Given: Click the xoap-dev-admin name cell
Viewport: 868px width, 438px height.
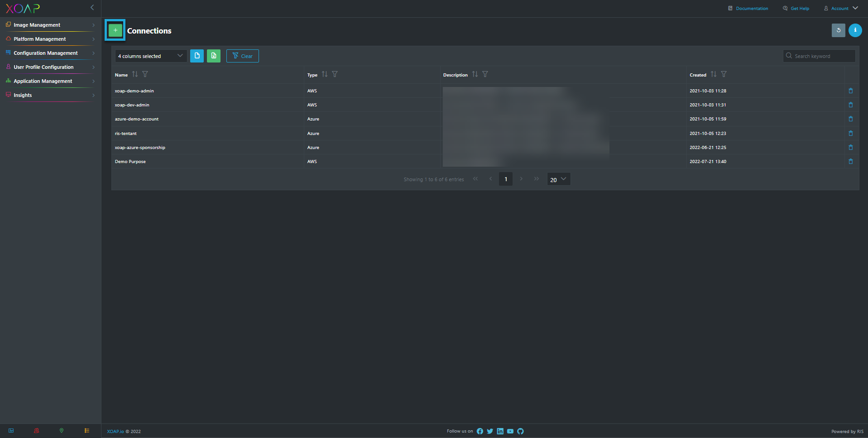Looking at the screenshot, I should [x=132, y=105].
